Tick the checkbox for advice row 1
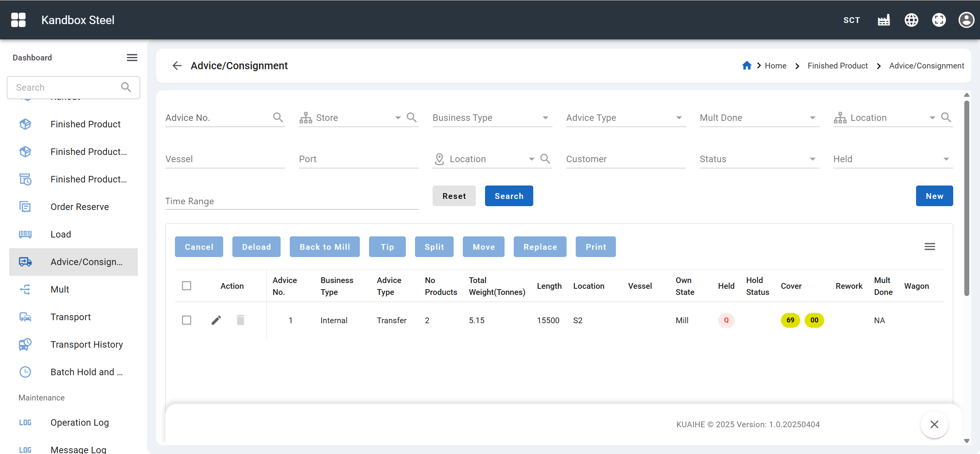Screen dimensions: 980x454 coord(186,320)
